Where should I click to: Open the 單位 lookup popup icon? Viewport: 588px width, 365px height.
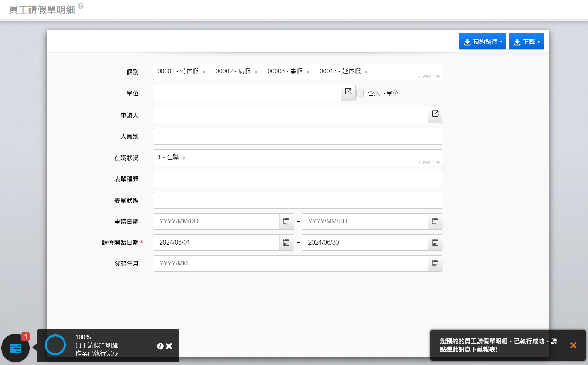(348, 92)
